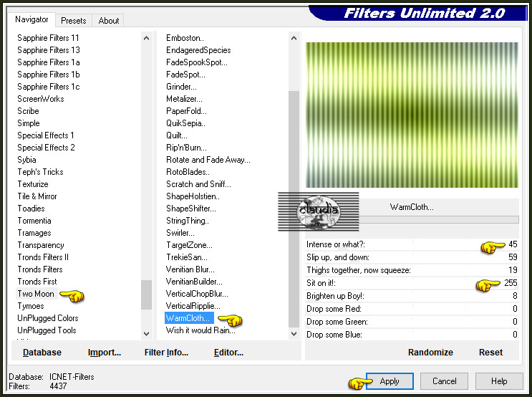
Task: Click the Database button
Action: pyautogui.click(x=42, y=353)
